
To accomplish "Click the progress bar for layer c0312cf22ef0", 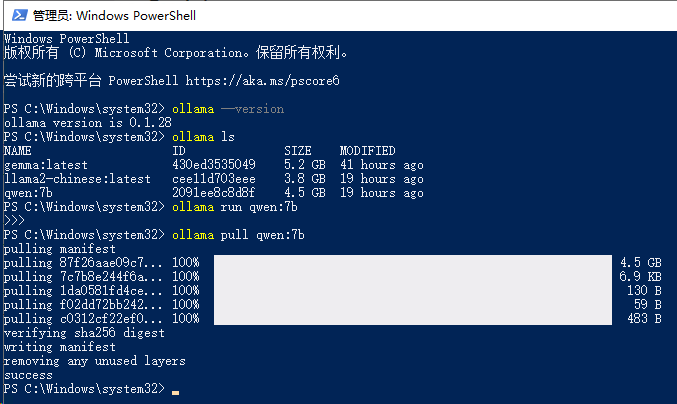I will (x=412, y=318).
